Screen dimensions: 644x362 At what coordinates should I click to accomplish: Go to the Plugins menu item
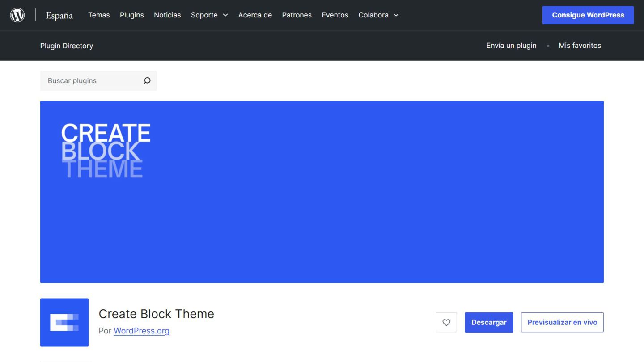132,15
